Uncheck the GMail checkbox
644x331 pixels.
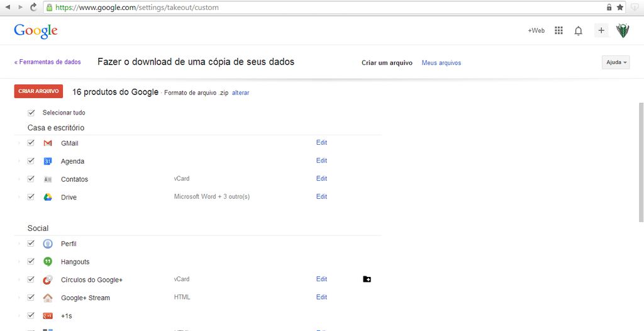click(x=31, y=143)
